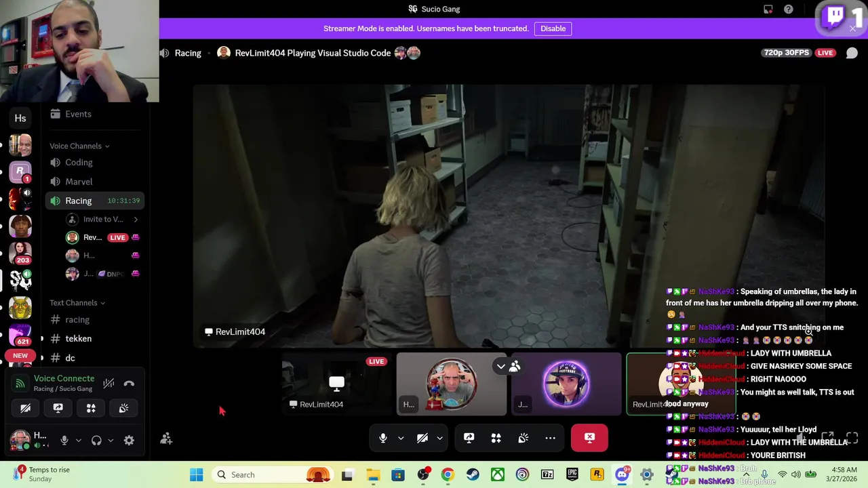This screenshot has height=488, width=868.
Task: Open Steam from taskbar
Action: [x=473, y=474]
